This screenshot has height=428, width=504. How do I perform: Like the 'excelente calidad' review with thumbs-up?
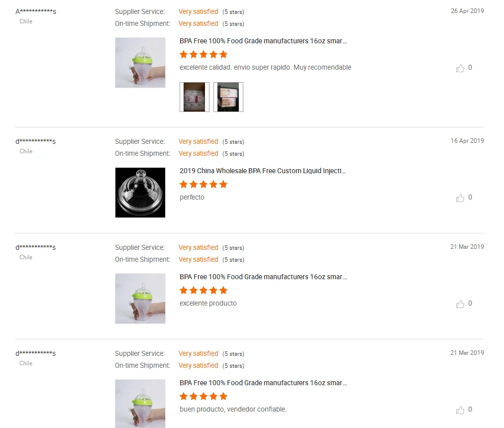pyautogui.click(x=460, y=68)
